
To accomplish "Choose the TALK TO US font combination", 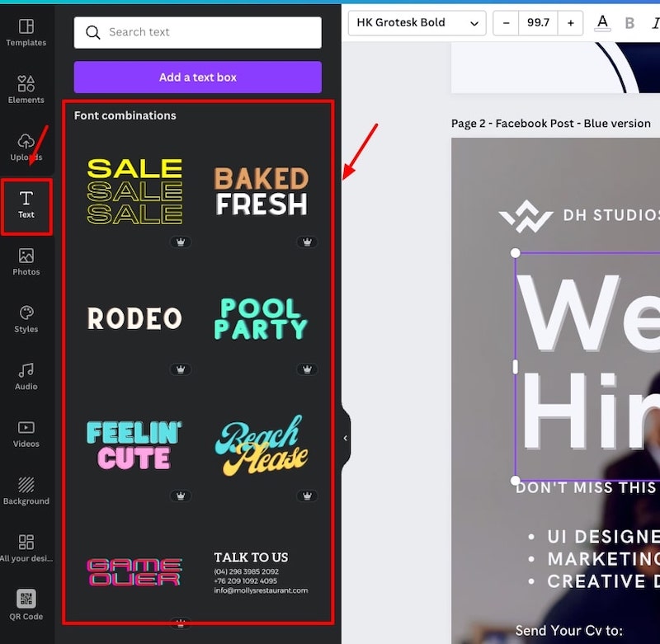I will [x=261, y=572].
